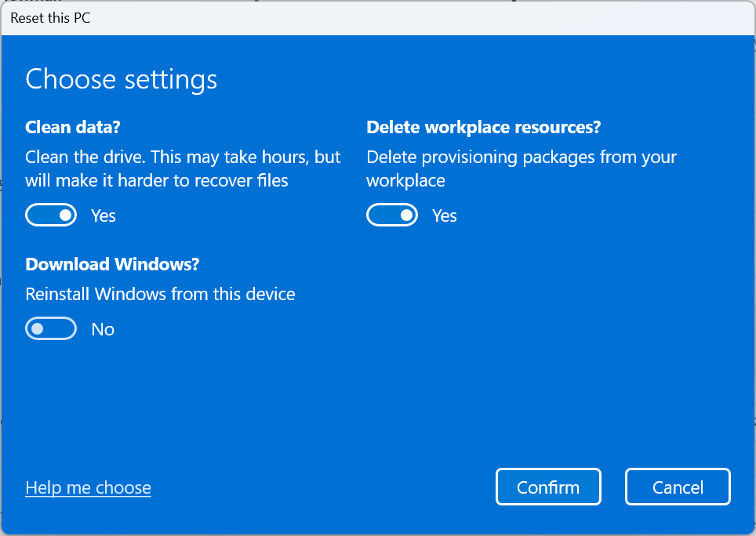The width and height of the screenshot is (756, 536).
Task: Click the Confirm button
Action: (x=548, y=487)
